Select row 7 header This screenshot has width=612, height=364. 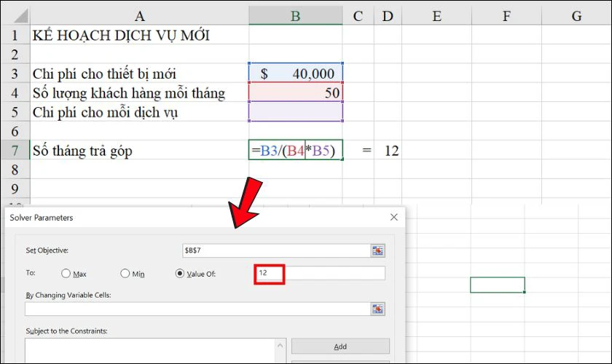[x=15, y=150]
